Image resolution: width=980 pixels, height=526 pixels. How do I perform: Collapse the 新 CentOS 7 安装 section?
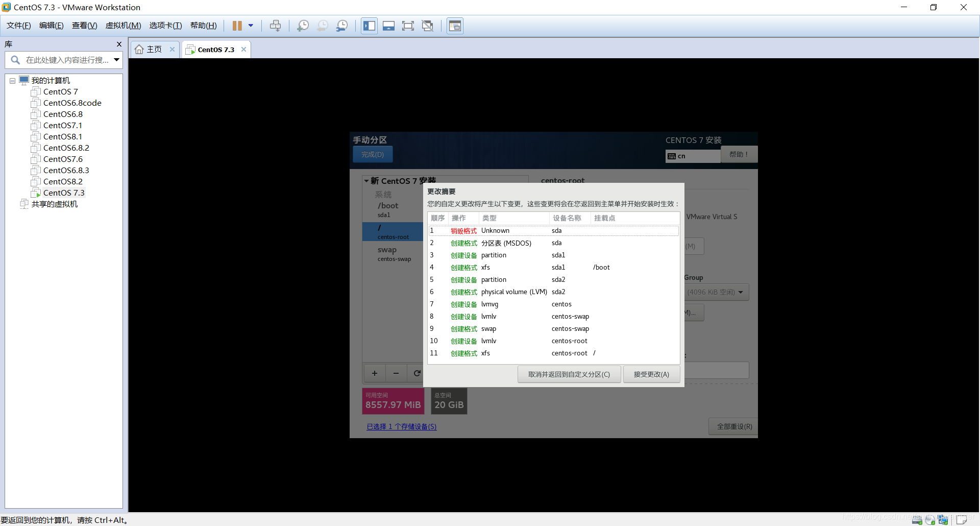366,181
